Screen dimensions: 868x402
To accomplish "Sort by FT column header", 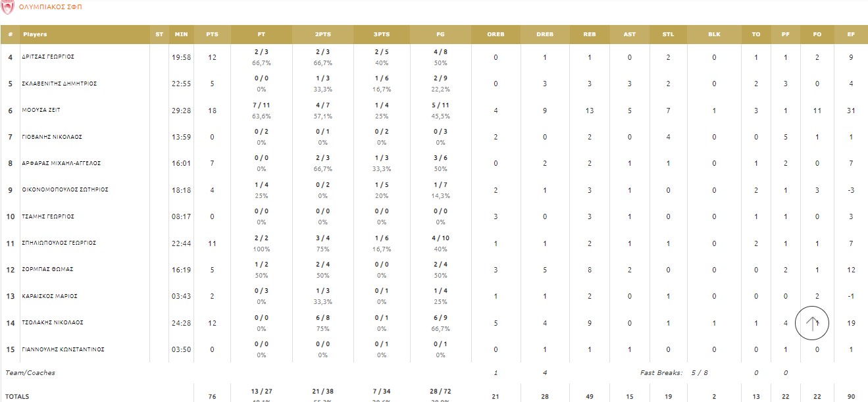I will [262, 34].
